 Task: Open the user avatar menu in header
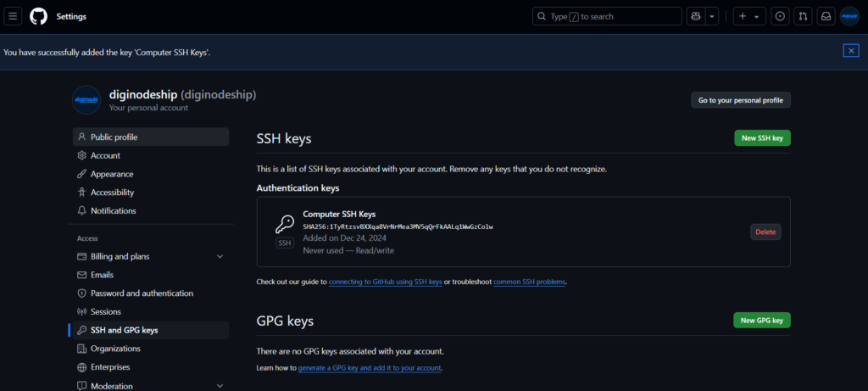[x=849, y=17]
